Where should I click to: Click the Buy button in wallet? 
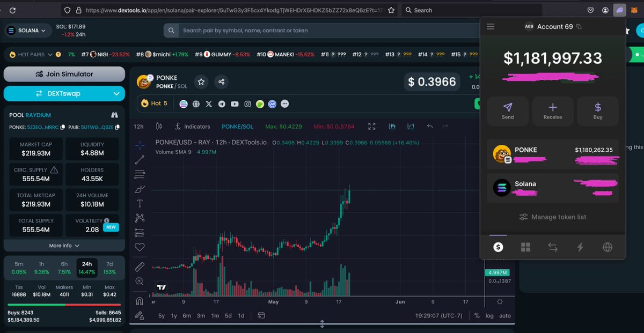598,111
